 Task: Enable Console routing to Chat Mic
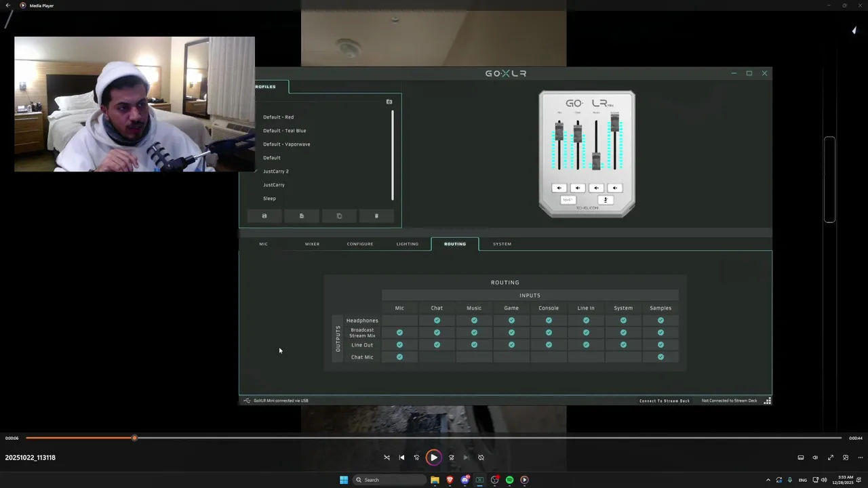tap(549, 357)
